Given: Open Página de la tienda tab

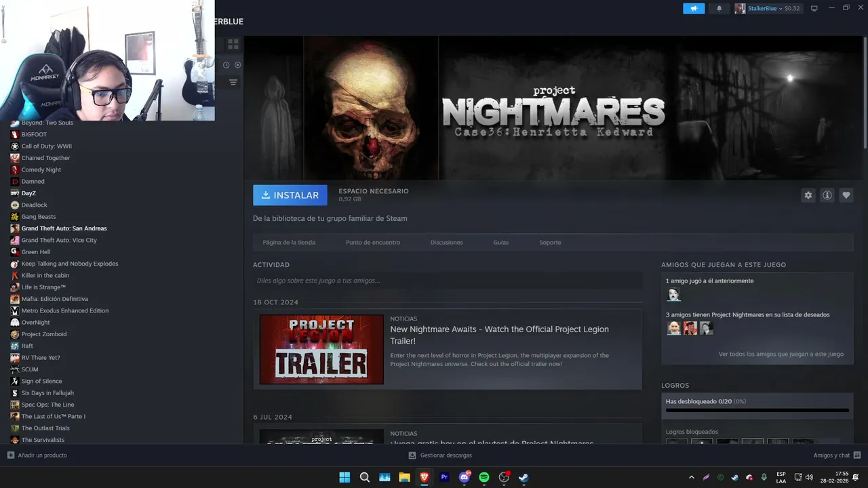Looking at the screenshot, I should coord(289,242).
